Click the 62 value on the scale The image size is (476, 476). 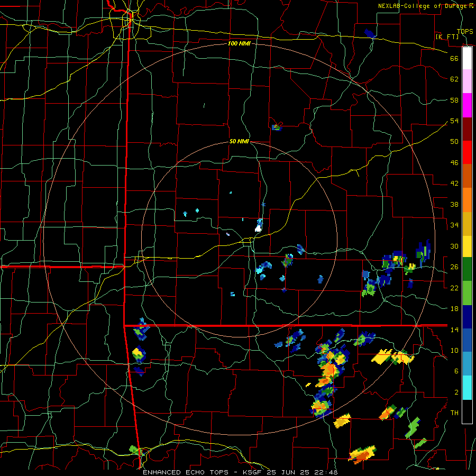pyautogui.click(x=454, y=79)
